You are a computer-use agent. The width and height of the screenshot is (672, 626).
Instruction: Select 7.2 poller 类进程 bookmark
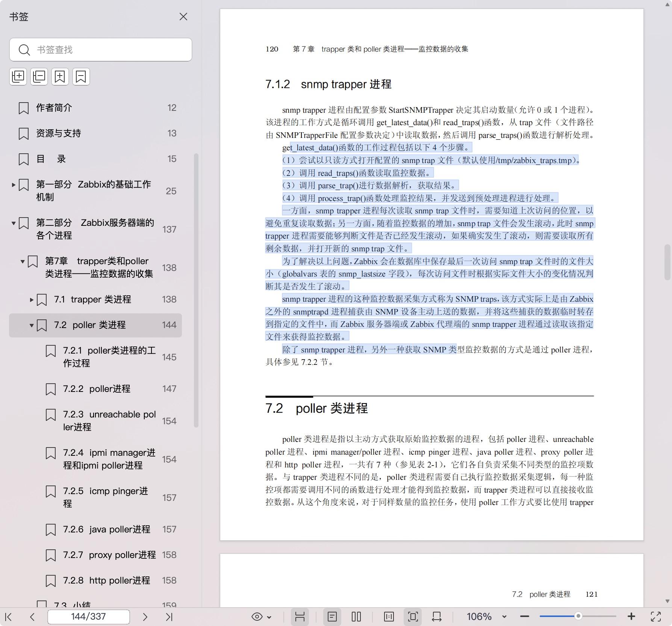click(95, 325)
